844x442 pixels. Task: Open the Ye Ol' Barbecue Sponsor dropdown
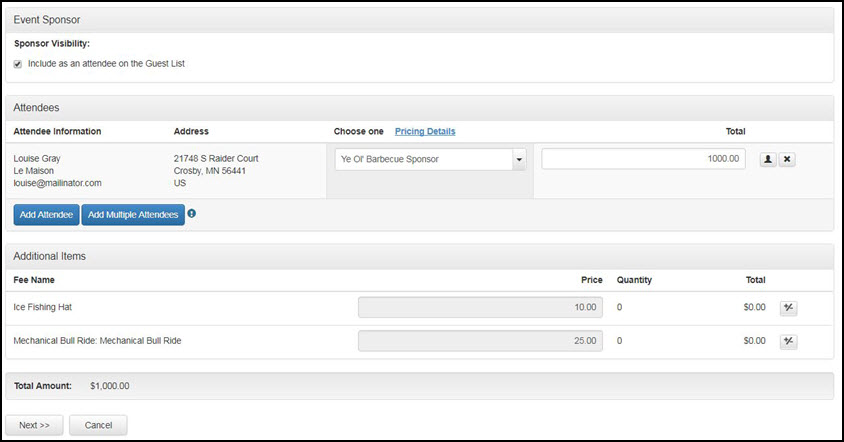click(430, 159)
